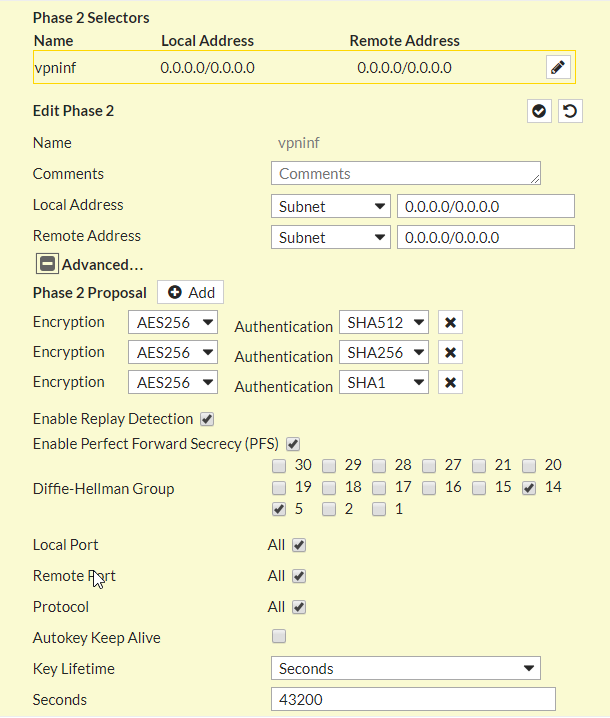
Task: Open Local Address Subnet dropdown
Action: 331,207
